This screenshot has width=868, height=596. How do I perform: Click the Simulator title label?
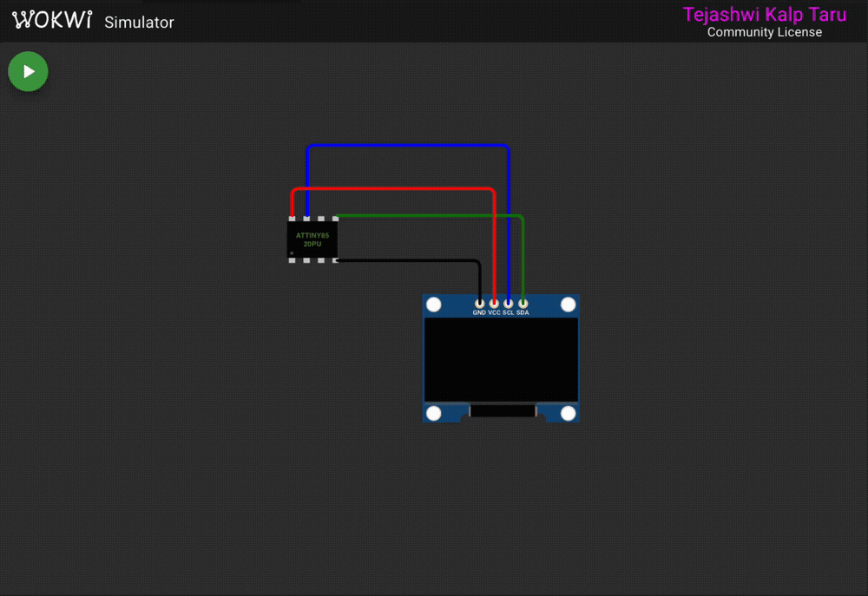[x=139, y=23]
